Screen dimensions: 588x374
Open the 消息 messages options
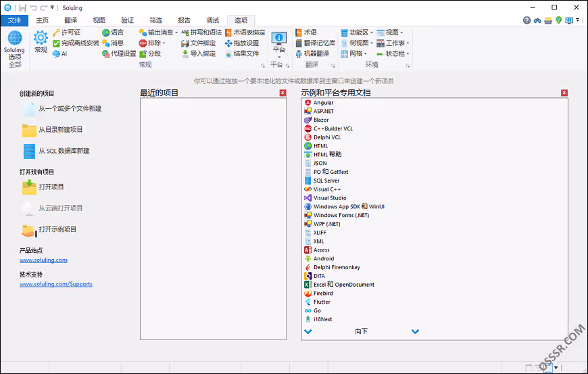coord(112,43)
